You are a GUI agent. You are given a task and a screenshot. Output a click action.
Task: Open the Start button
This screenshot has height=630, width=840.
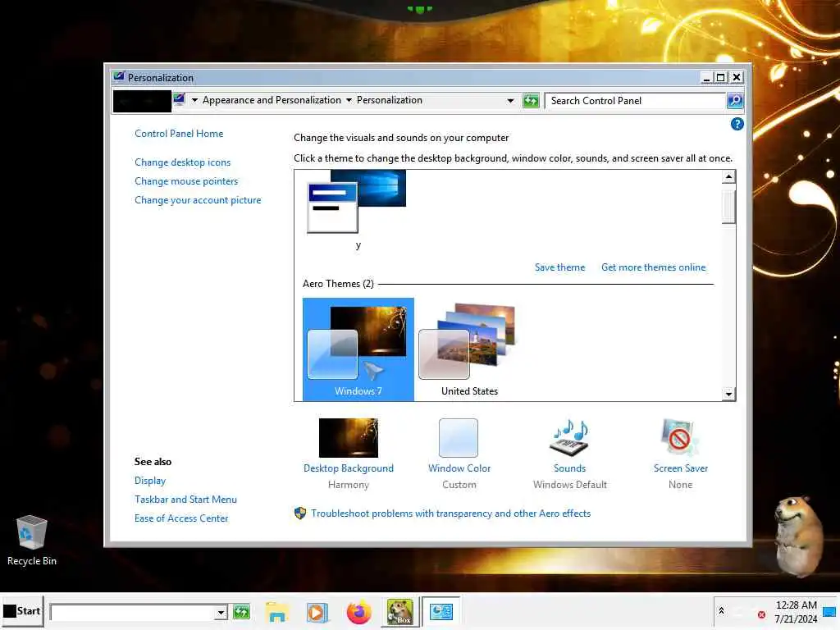click(x=21, y=611)
